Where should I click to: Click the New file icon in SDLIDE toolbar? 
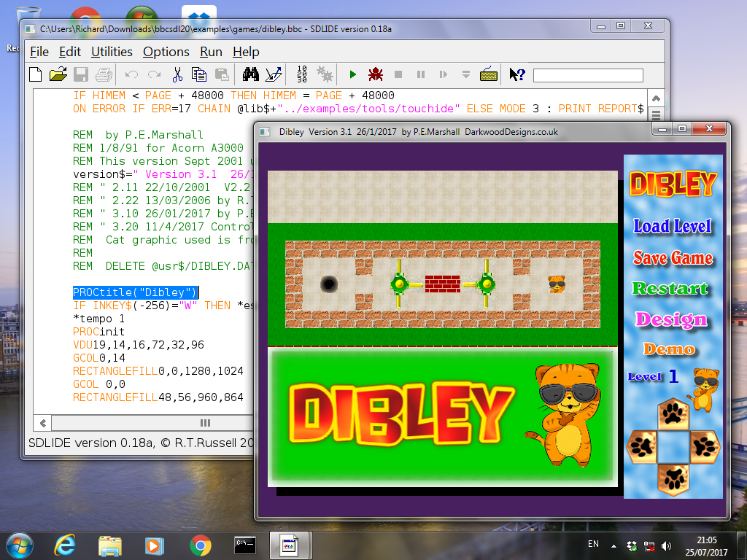35,74
